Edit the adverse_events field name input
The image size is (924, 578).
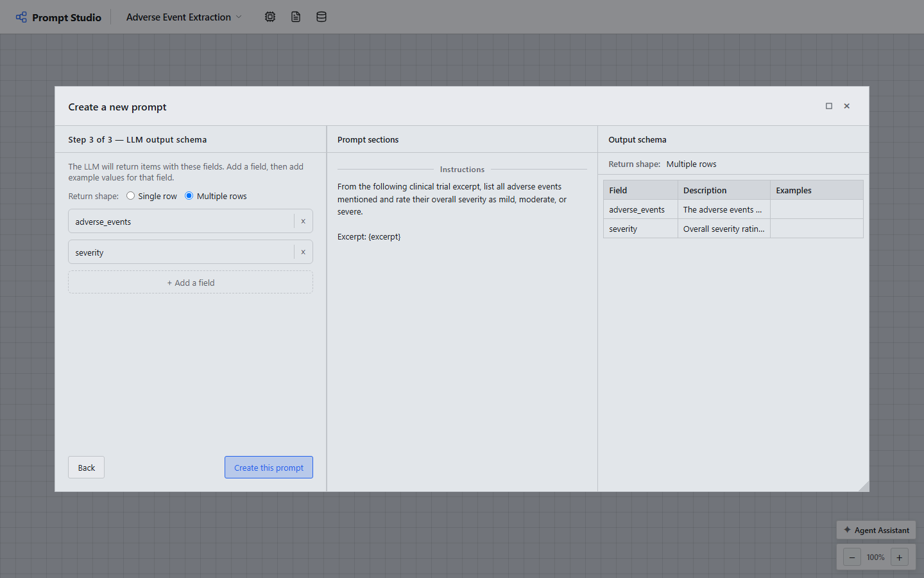[182, 222]
